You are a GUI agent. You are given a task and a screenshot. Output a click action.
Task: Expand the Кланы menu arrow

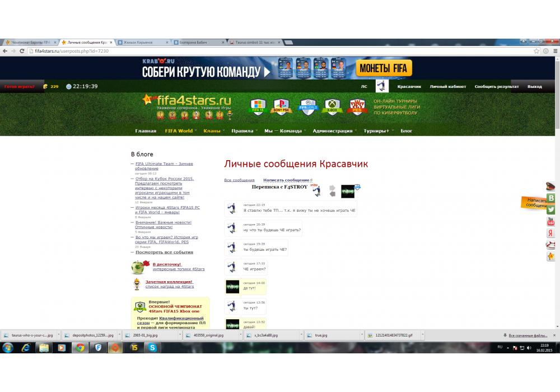223,130
